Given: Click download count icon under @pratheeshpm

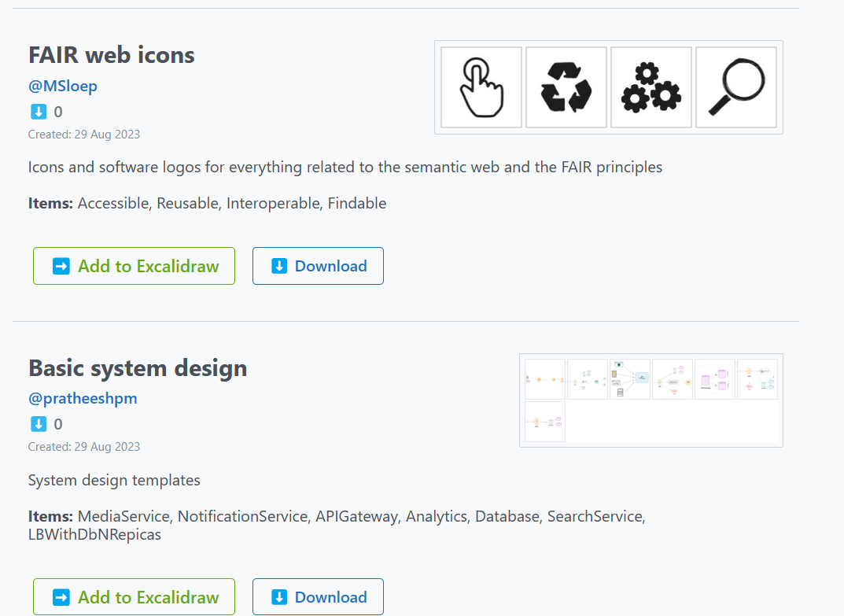Looking at the screenshot, I should (39, 424).
